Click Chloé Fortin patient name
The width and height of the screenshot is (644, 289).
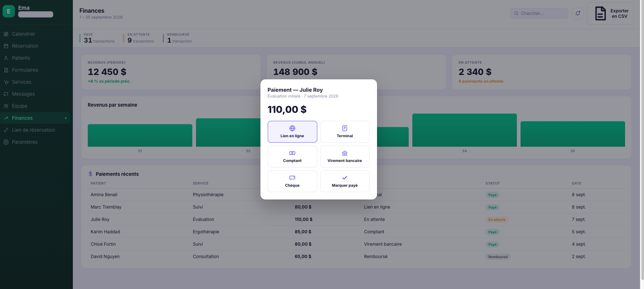coord(103,244)
